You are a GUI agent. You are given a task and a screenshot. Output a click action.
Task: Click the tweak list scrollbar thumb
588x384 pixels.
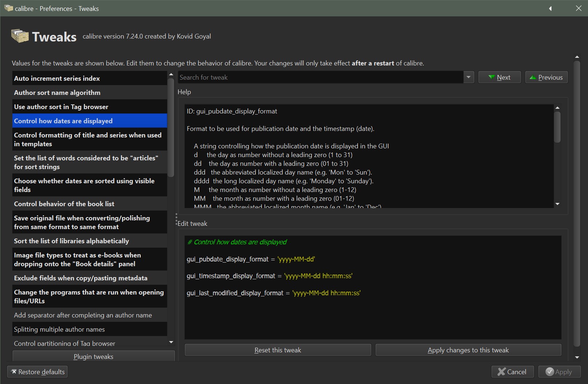coord(171,127)
